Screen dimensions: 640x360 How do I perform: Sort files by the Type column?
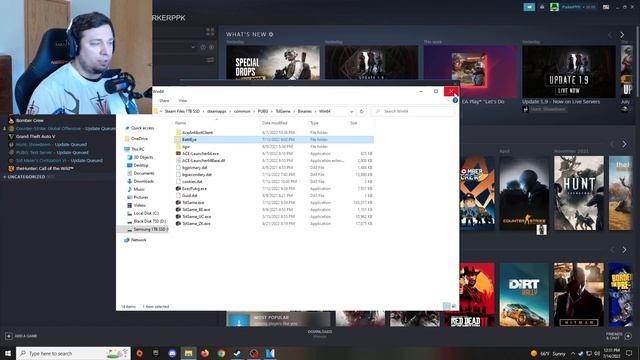314,123
